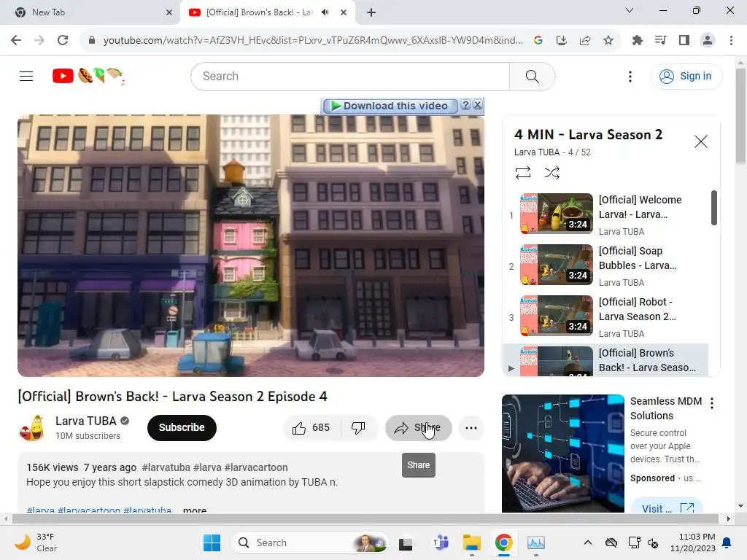This screenshot has height=560, width=747.
Task: Open the tab search dropdown
Action: [630, 10]
